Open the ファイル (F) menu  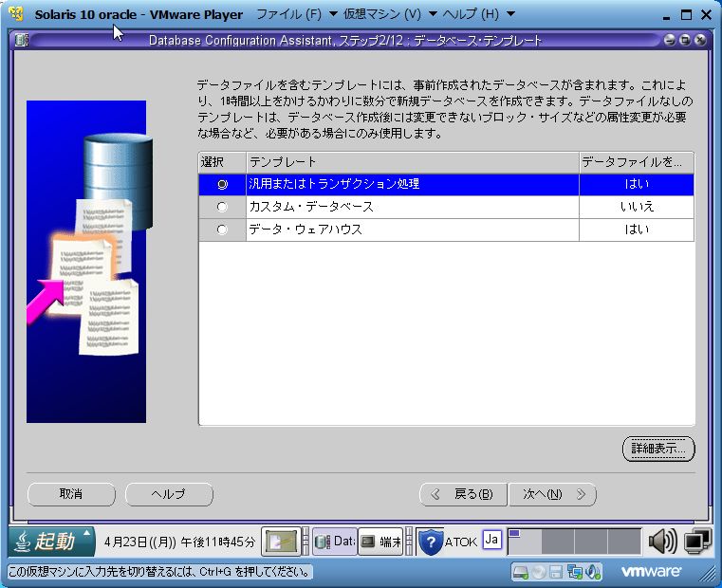tap(288, 14)
